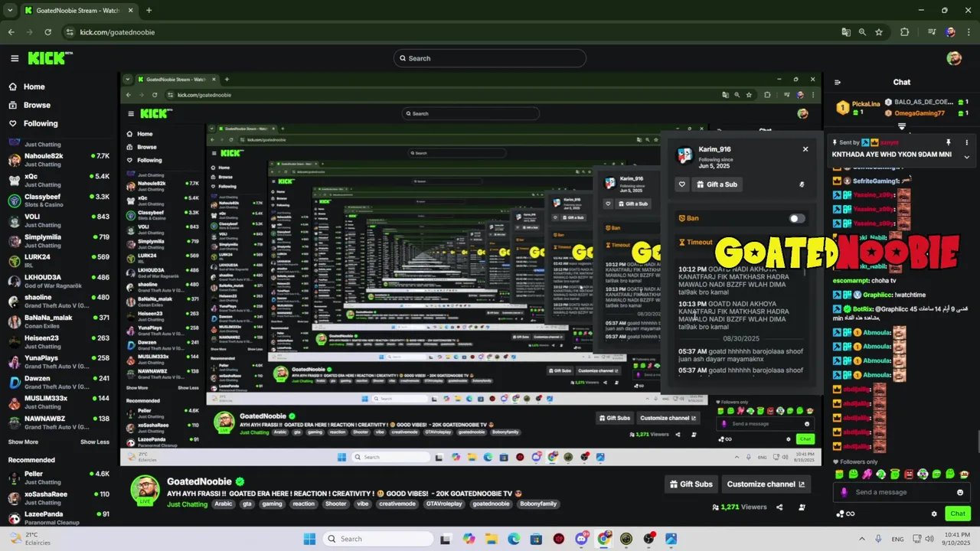
Task: Click Show Less in the main sidebar
Action: [95, 442]
